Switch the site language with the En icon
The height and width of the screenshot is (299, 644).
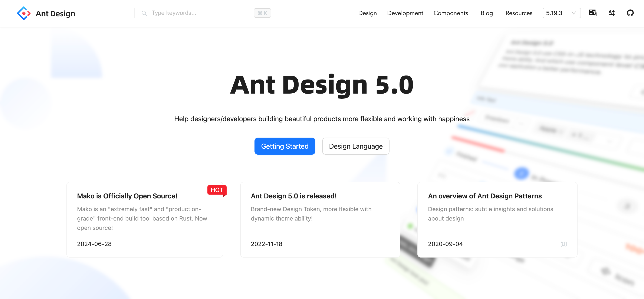click(593, 13)
